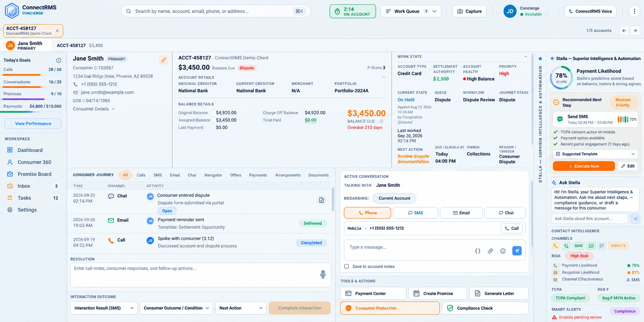Image resolution: width=644 pixels, height=322 pixels.
Task: Go to next account arrow
Action: point(635,30)
